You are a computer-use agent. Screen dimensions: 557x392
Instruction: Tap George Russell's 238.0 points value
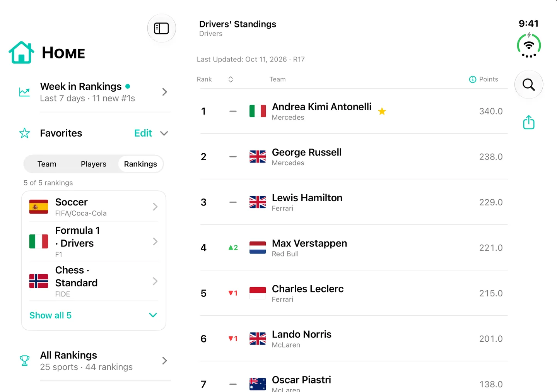491,157
